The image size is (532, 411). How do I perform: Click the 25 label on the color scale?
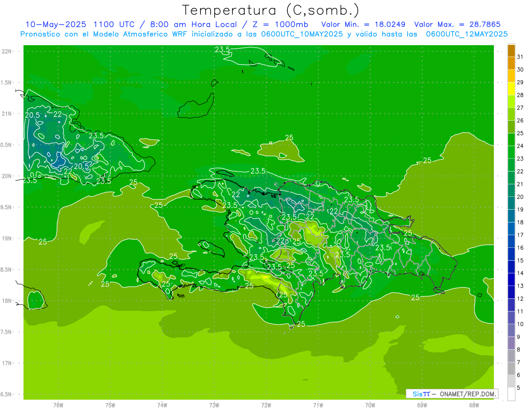520,133
